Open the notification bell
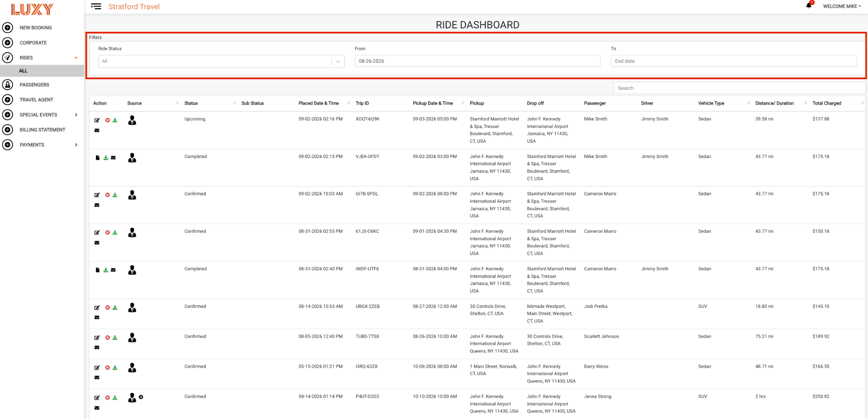868x419 pixels. (809, 6)
